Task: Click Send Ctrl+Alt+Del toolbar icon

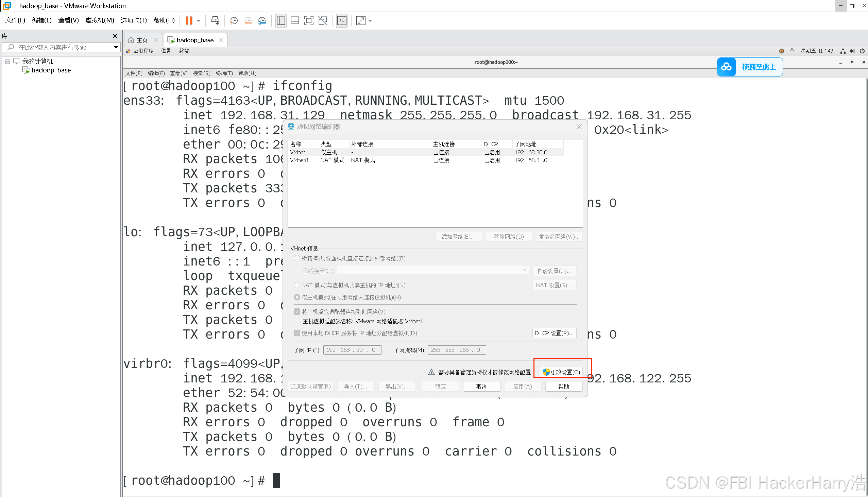Action: pos(215,20)
